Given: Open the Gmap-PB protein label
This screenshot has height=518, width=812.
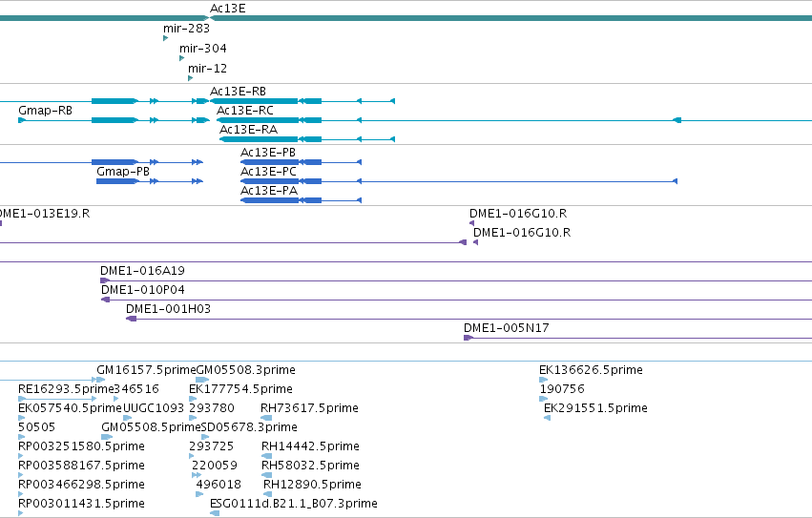Looking at the screenshot, I should pos(123,172).
